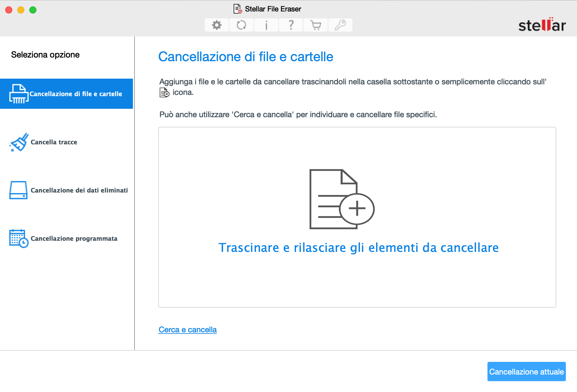Open "Cancellazione dei dati eliminati" section

pos(79,190)
